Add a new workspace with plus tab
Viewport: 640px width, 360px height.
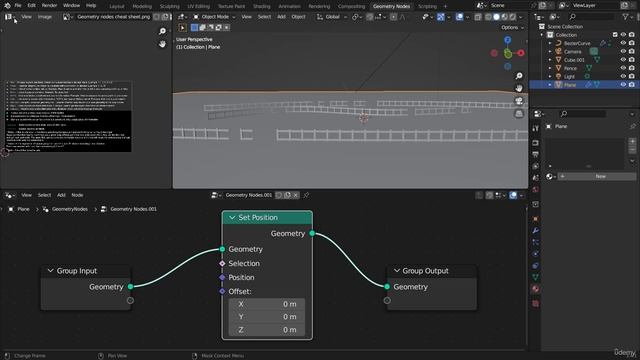tap(445, 6)
